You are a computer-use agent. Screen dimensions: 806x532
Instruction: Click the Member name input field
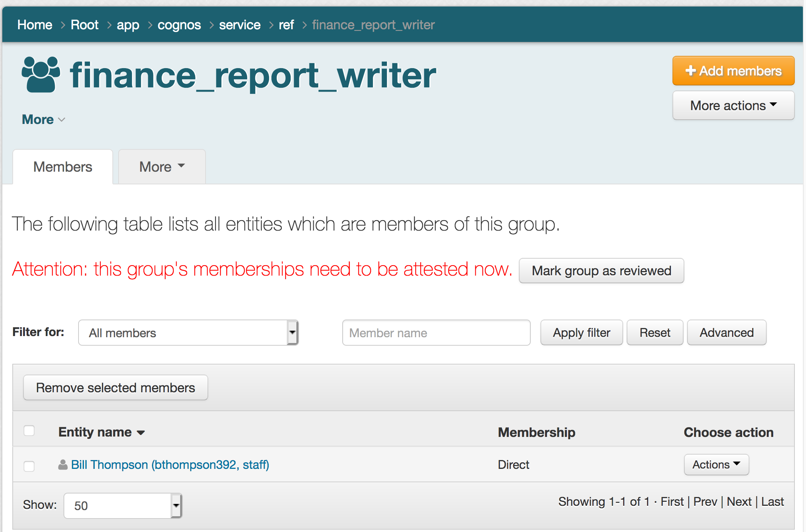tap(436, 333)
